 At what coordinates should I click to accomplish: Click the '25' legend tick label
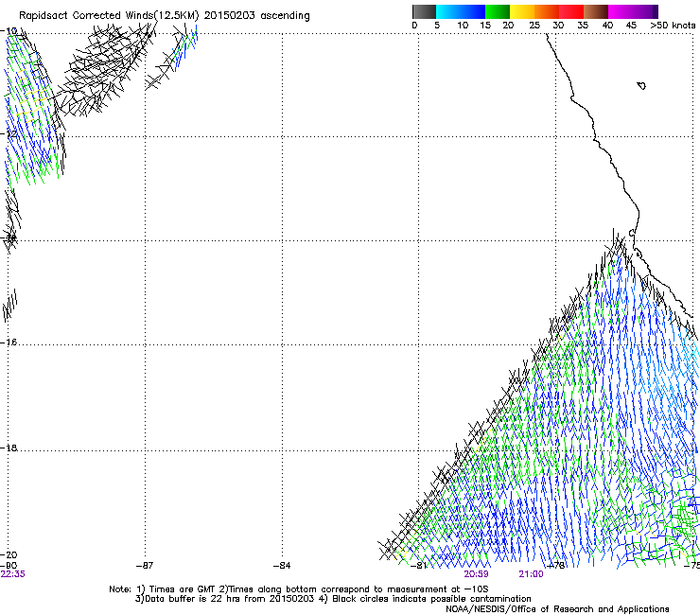(x=534, y=26)
